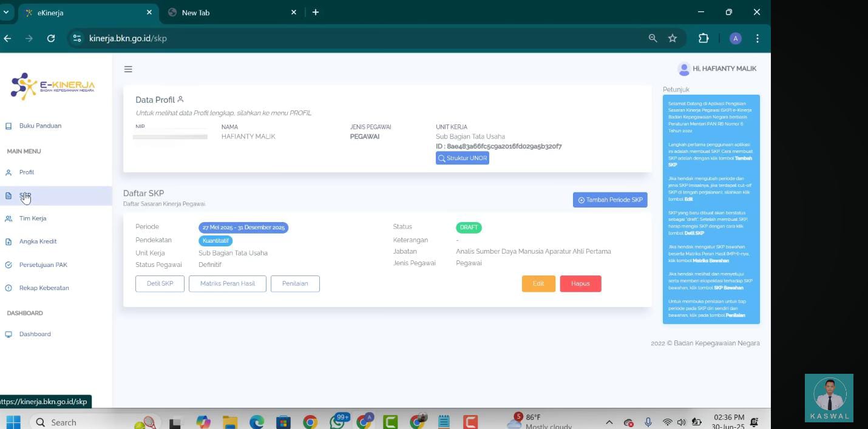Close the eKinerja browser tab
The height and width of the screenshot is (429, 868).
click(149, 12)
